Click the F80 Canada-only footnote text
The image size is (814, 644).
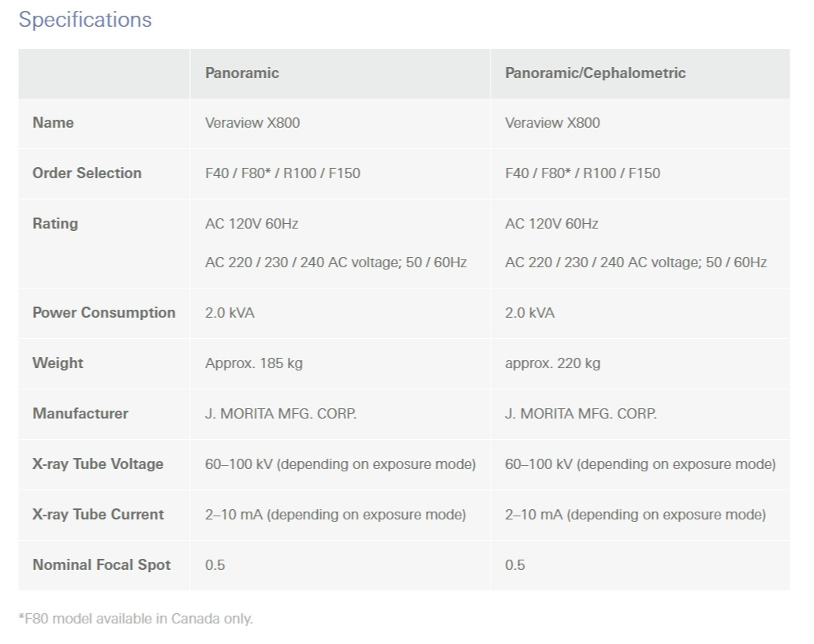point(136,619)
